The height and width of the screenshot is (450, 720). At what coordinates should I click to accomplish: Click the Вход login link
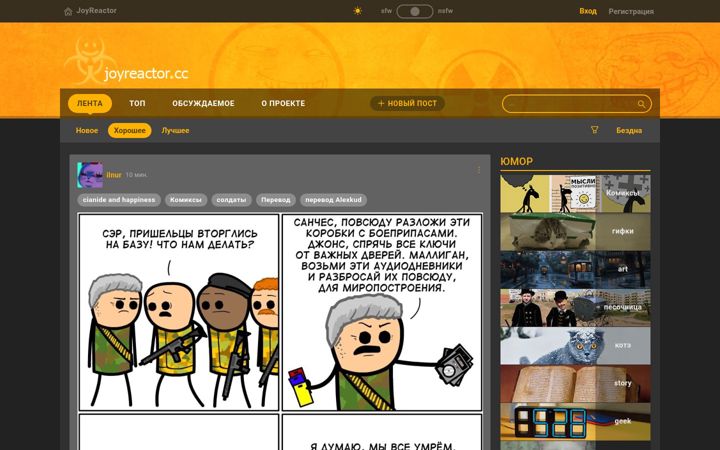coord(588,11)
